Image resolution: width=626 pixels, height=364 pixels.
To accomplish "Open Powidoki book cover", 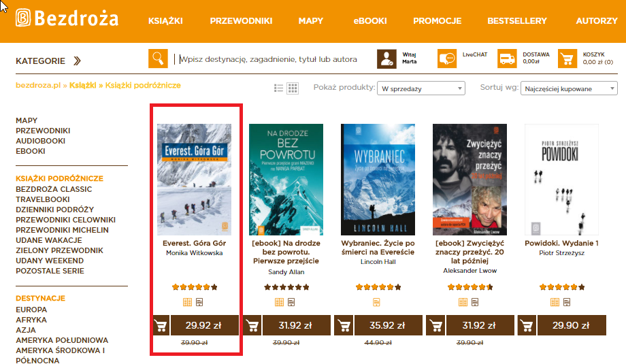I will 561,180.
